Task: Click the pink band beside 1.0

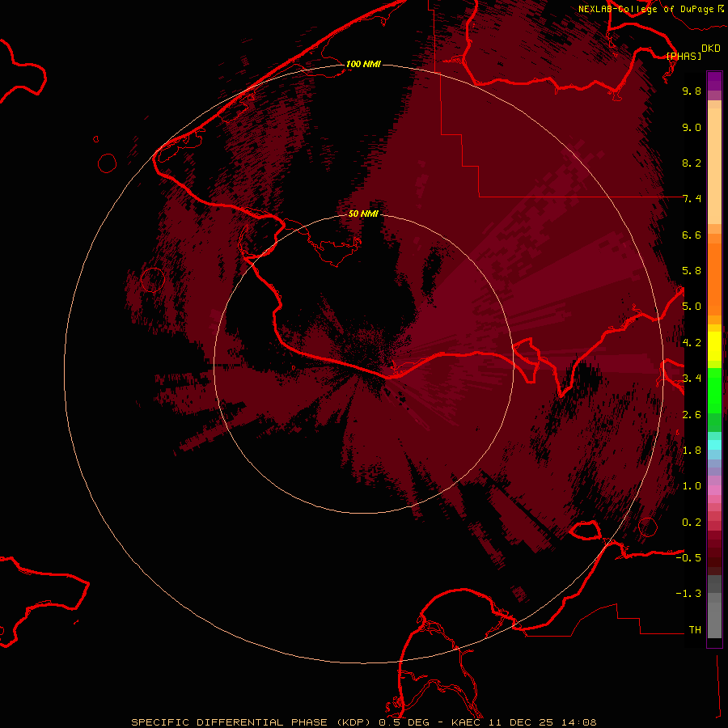Action: coord(714,490)
